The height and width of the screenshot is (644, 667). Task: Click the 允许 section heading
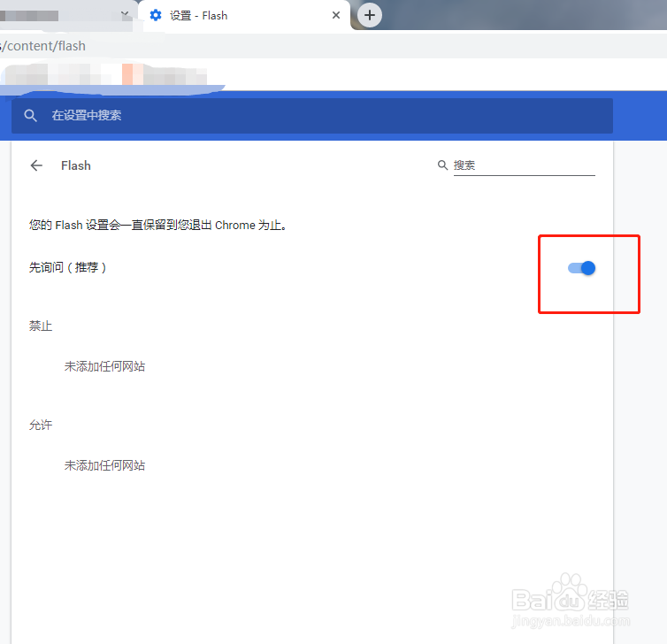pos(41,425)
